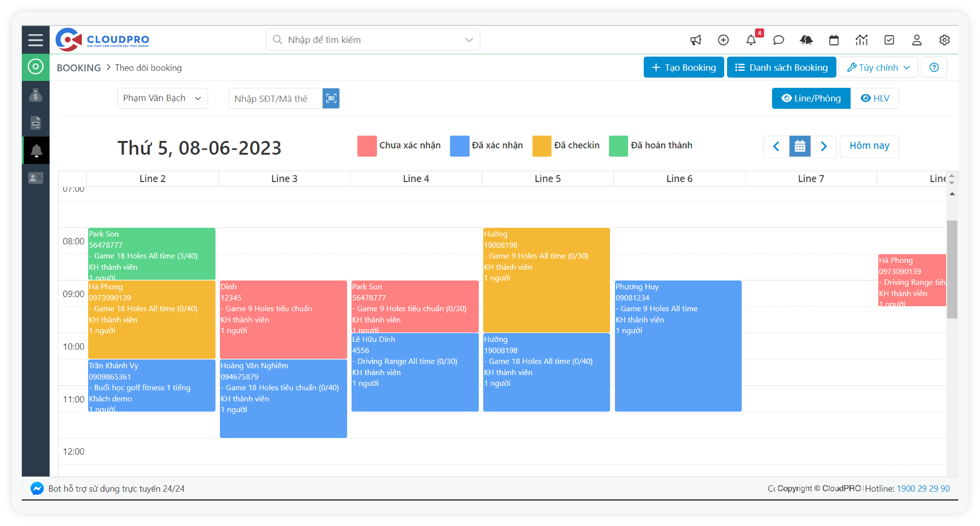This screenshot has height=526, width=980.
Task: Toggle the checklist task icon
Action: coord(889,40)
